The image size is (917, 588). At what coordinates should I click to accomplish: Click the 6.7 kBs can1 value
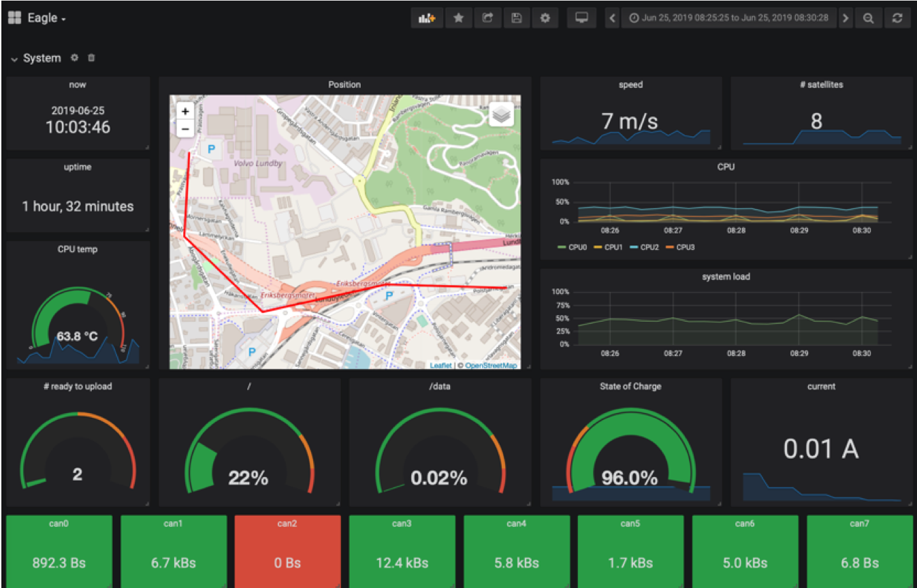pos(174,563)
